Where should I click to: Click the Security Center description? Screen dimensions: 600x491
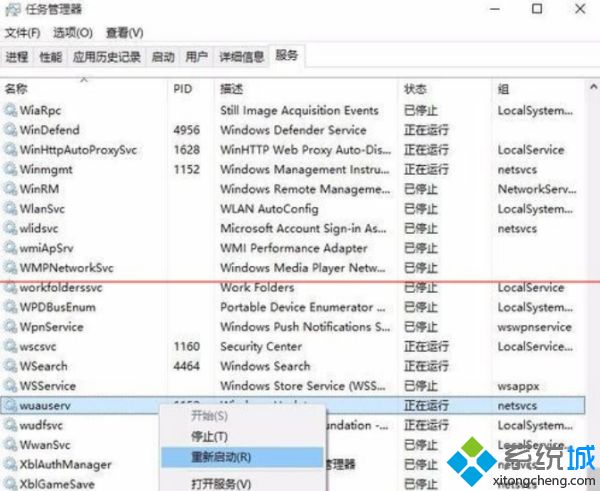pos(261,347)
